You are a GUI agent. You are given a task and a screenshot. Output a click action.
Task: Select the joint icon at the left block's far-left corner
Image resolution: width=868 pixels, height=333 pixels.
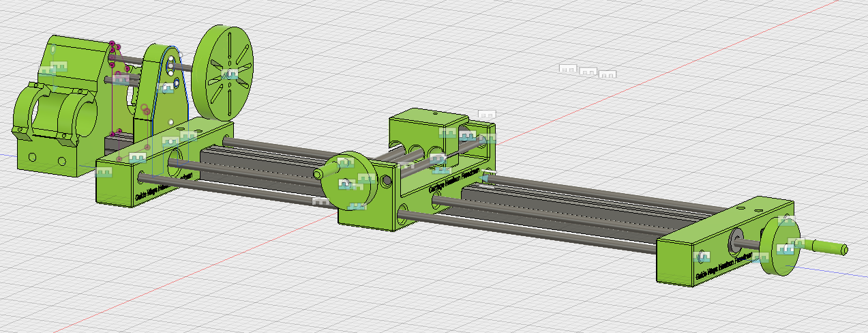[103, 173]
